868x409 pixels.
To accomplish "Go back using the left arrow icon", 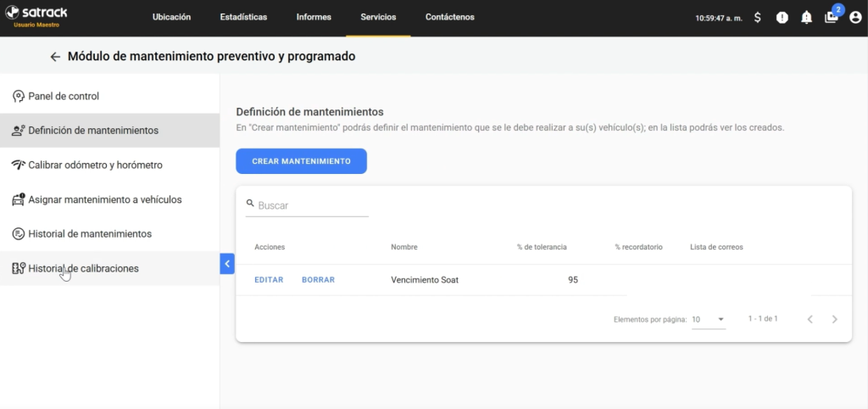I will click(x=55, y=57).
